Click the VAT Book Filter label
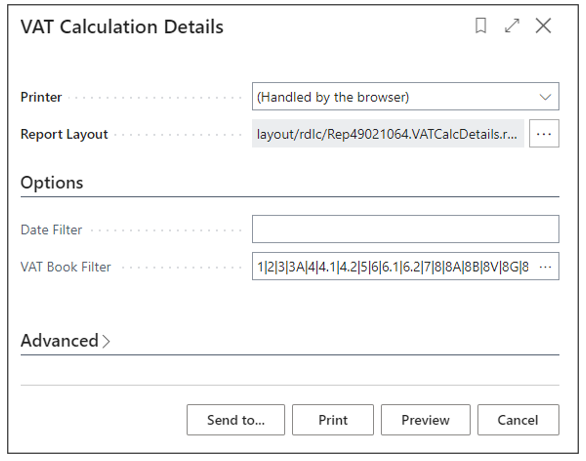This screenshot has width=586, height=461. [66, 267]
